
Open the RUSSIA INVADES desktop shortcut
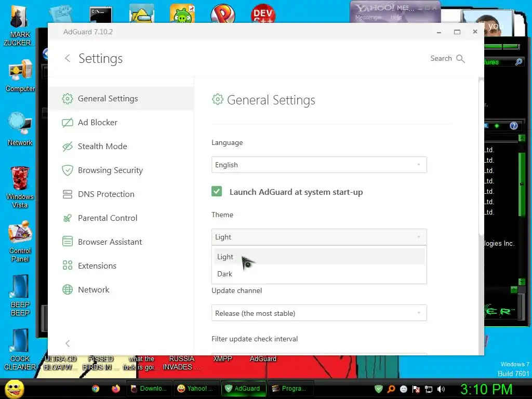coord(181,363)
